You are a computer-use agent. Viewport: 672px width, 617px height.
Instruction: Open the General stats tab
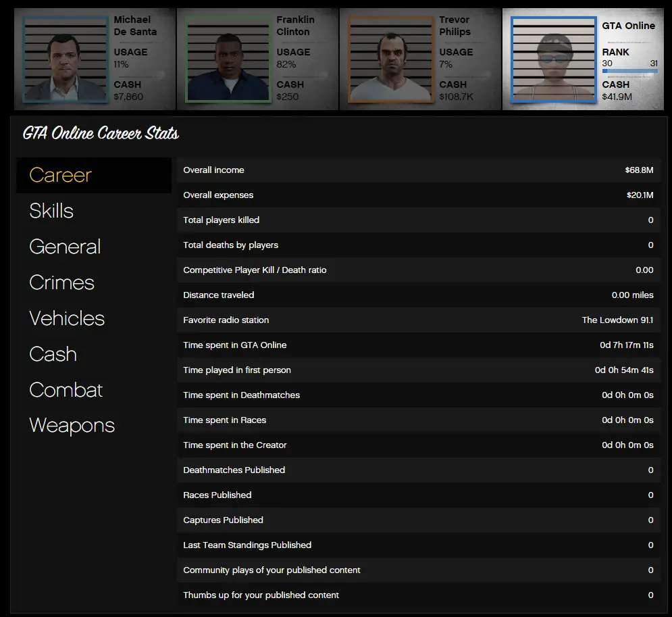click(94, 247)
